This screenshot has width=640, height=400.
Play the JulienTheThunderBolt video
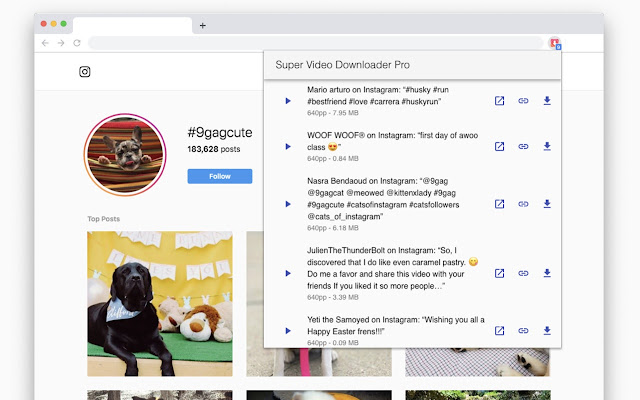click(x=288, y=273)
